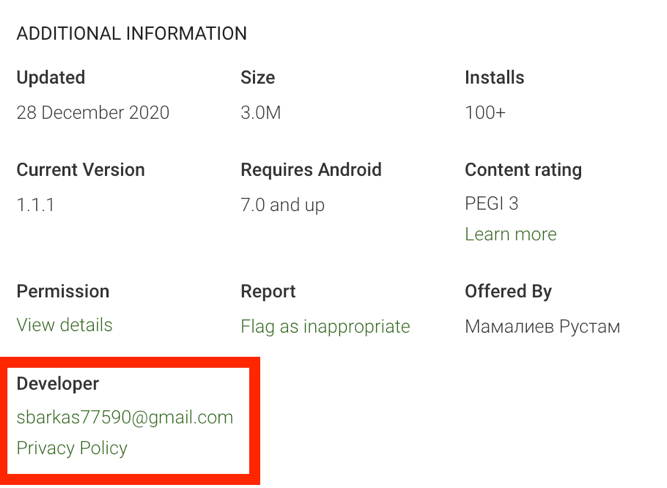The width and height of the screenshot is (667, 488).
Task: Select the date 28 December 2020
Action: (x=93, y=112)
